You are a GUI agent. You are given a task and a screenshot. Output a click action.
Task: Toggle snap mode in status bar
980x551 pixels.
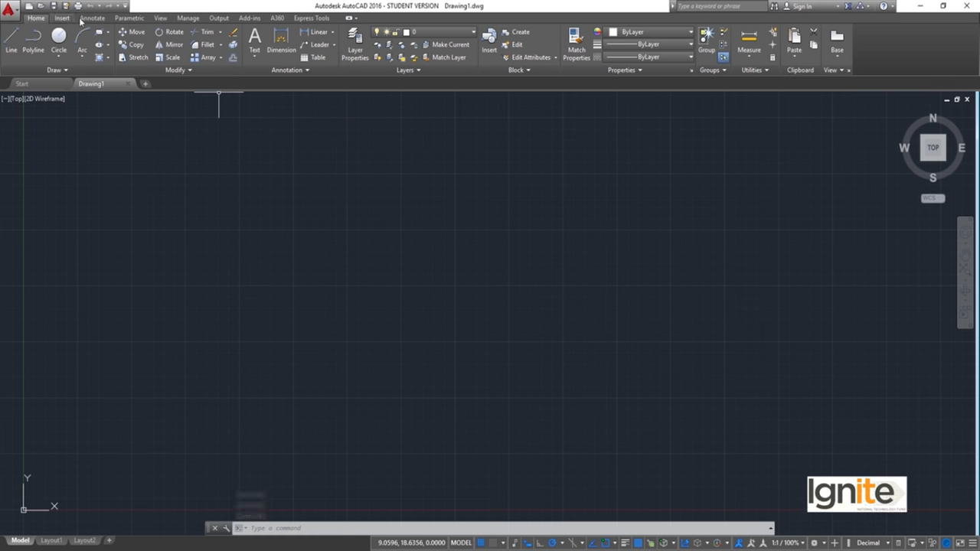click(493, 543)
